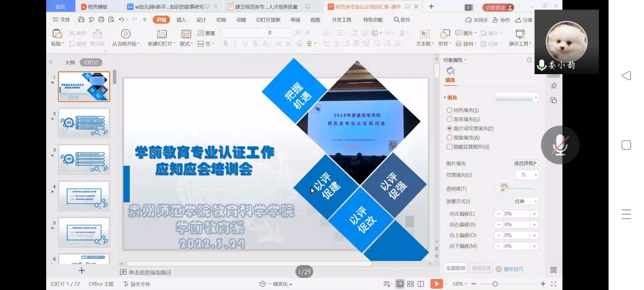644x290 pixels.
Task: Switch to slide sorter view icon
Action: 411,284
